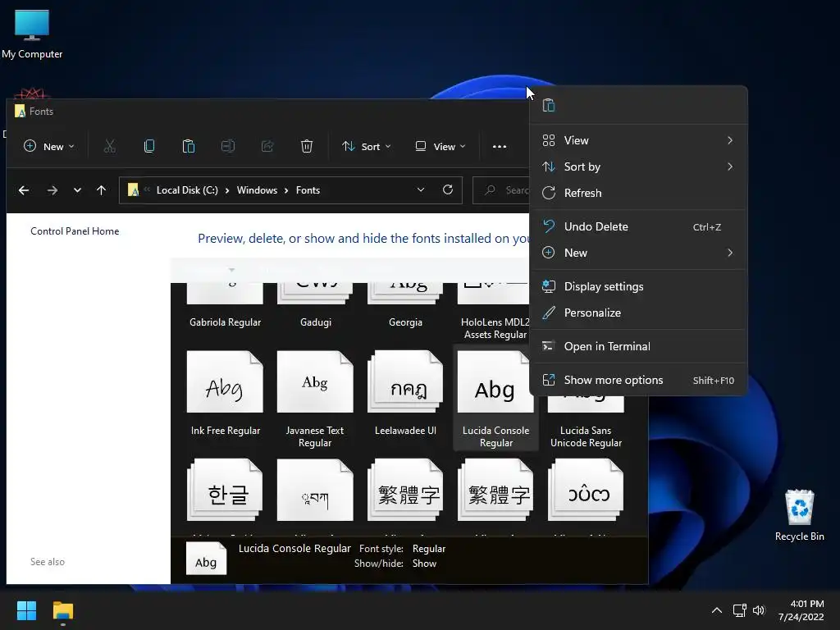Choose Personalize from the context menu
Screen dimensions: 840x630
tap(638, 313)
